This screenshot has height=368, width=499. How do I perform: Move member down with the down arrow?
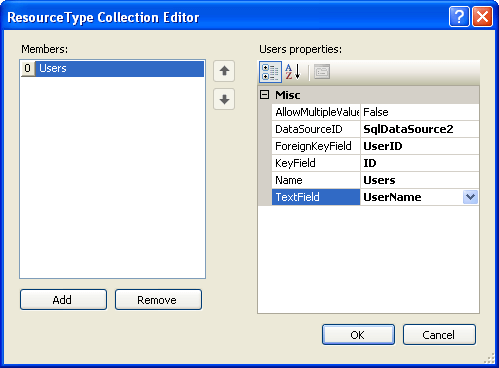pyautogui.click(x=224, y=99)
